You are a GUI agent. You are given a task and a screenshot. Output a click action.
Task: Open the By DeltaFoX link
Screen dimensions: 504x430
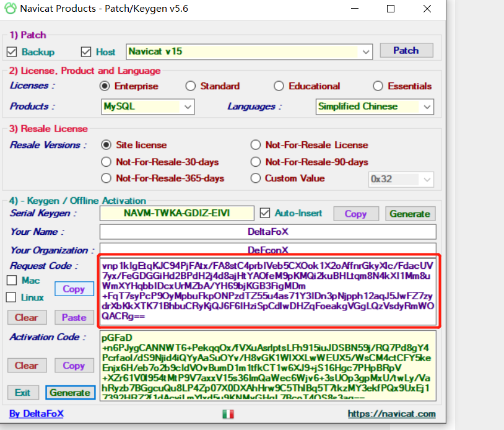pyautogui.click(x=37, y=414)
